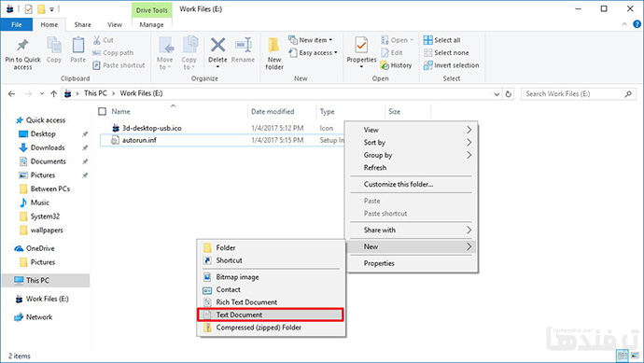This screenshot has height=363, width=644.
Task: Click the New folder icon
Action: 273,45
